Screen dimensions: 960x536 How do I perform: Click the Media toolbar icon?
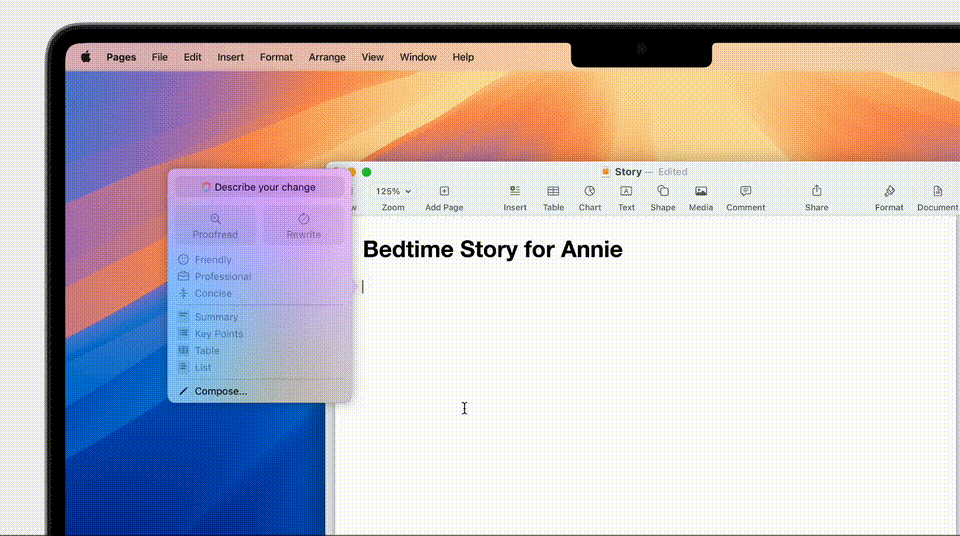click(x=701, y=191)
